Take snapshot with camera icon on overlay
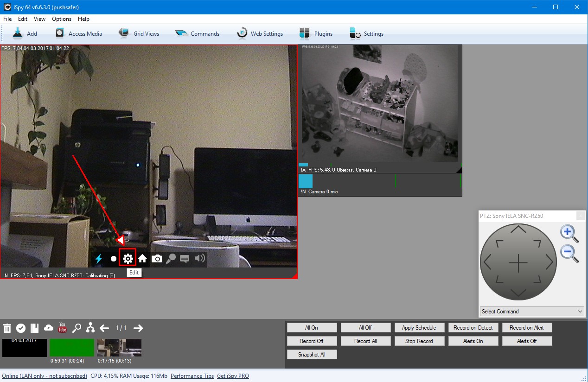This screenshot has height=382, width=588. 157,259
